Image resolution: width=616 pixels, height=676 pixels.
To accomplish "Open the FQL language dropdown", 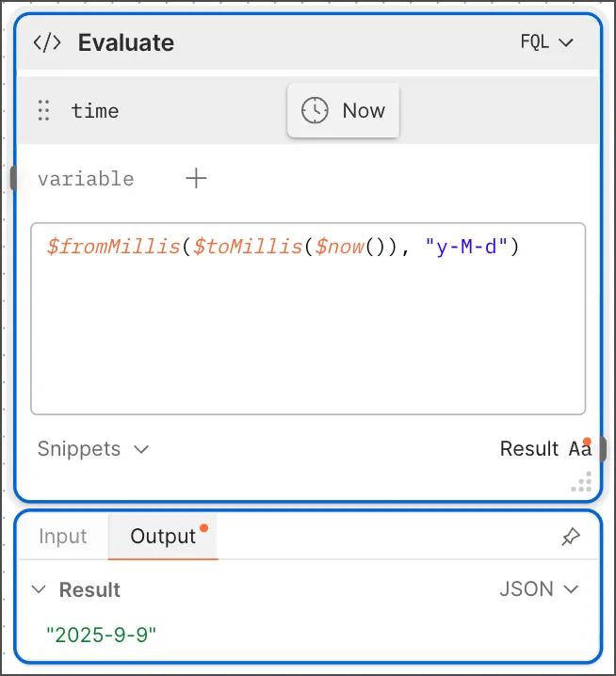I will click(x=546, y=42).
